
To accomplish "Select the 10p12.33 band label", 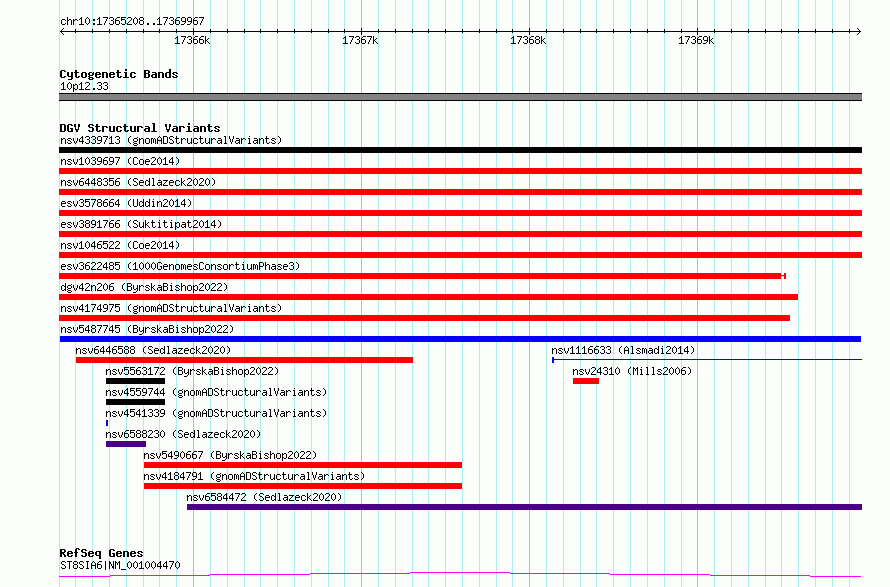I will coord(84,86).
